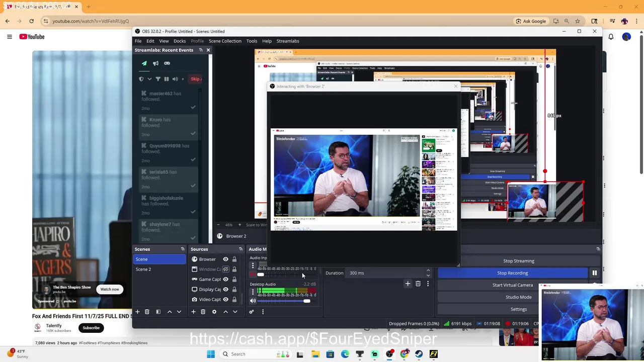Click Stop Streaming button
The height and width of the screenshot is (362, 644).
[x=519, y=261]
